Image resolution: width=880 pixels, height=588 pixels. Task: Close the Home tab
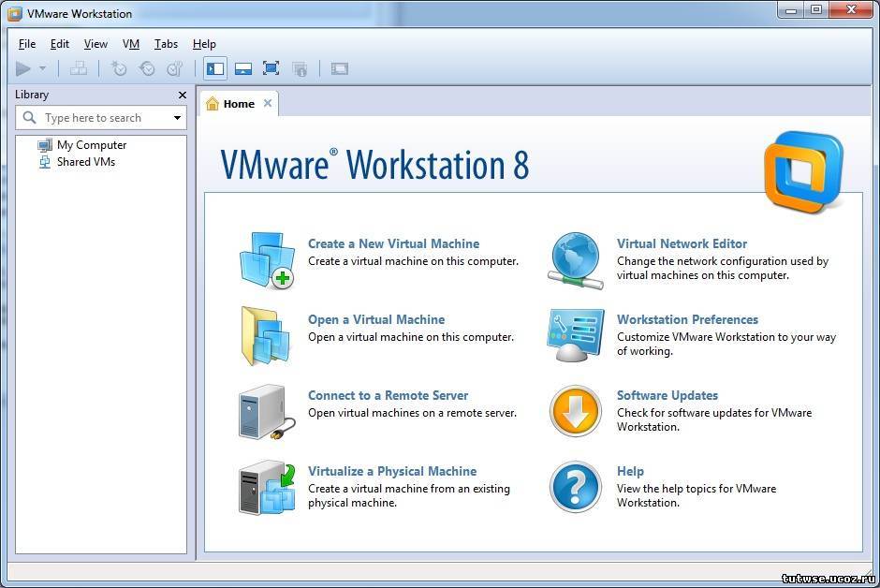268,103
